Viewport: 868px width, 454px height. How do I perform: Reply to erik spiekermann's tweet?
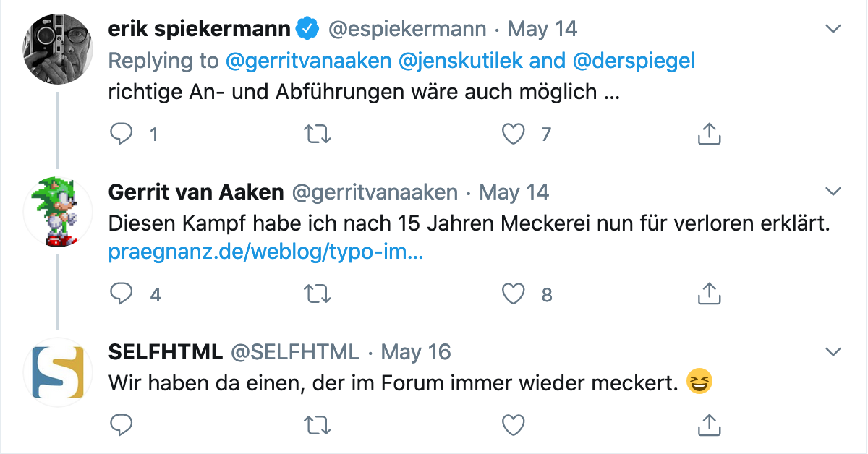coord(122,134)
